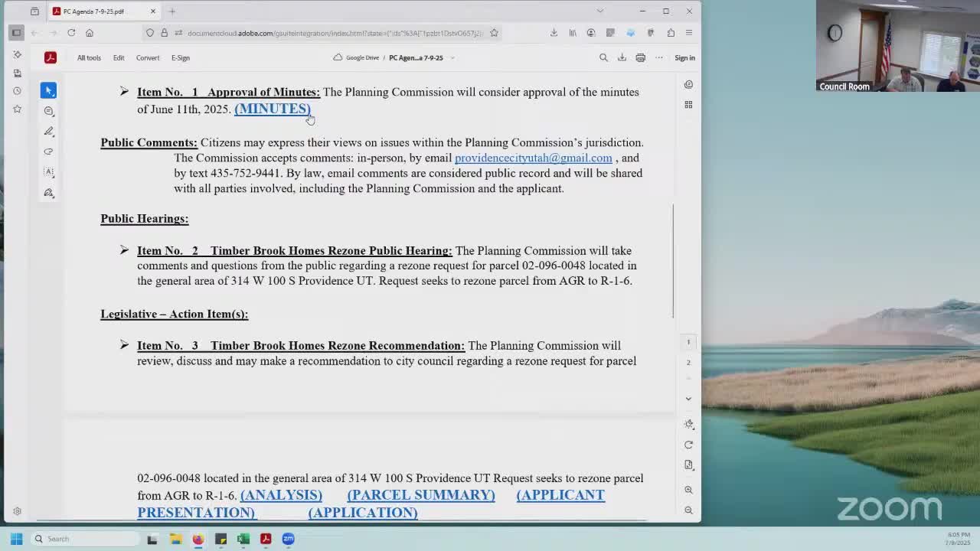Select page 1 in page navigator
Viewport: 980px width, 551px height.
pos(688,342)
